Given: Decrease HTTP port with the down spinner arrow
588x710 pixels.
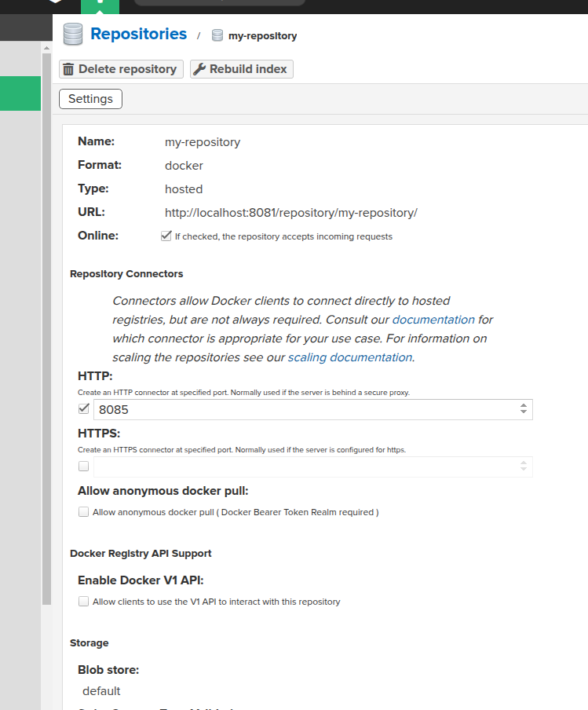Looking at the screenshot, I should [x=524, y=412].
